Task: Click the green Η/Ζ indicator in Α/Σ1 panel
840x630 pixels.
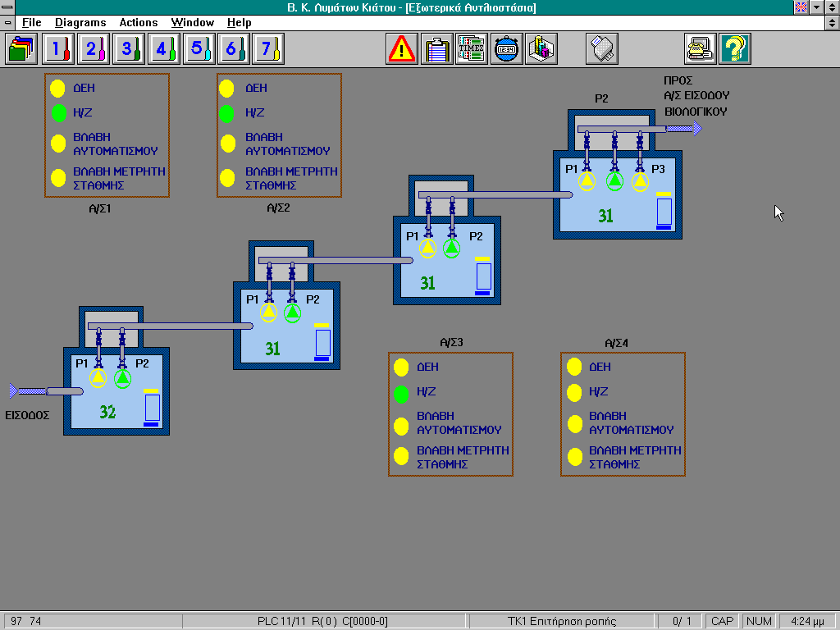Action: click(x=58, y=112)
